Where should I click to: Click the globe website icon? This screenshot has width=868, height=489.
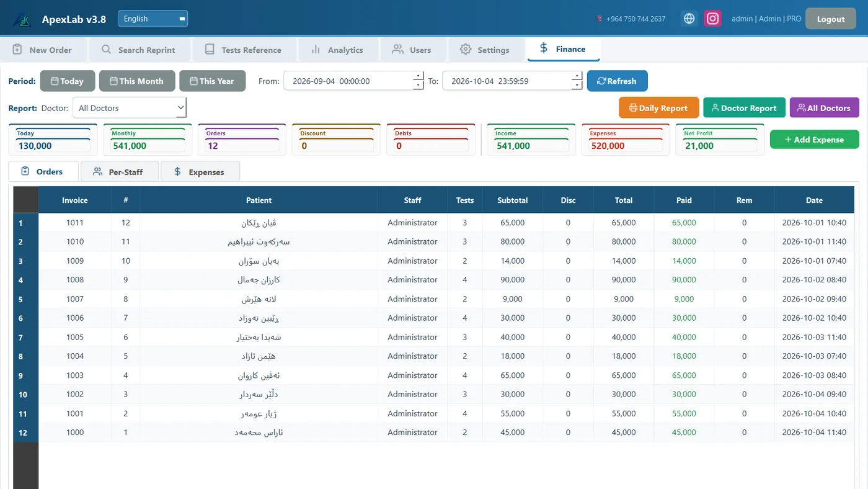(x=689, y=19)
